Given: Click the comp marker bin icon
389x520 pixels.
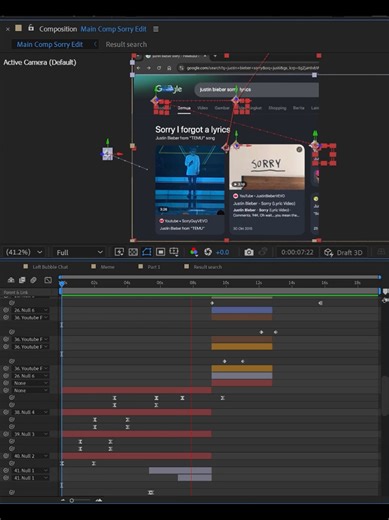Looking at the screenshot, I should (x=385, y=292).
